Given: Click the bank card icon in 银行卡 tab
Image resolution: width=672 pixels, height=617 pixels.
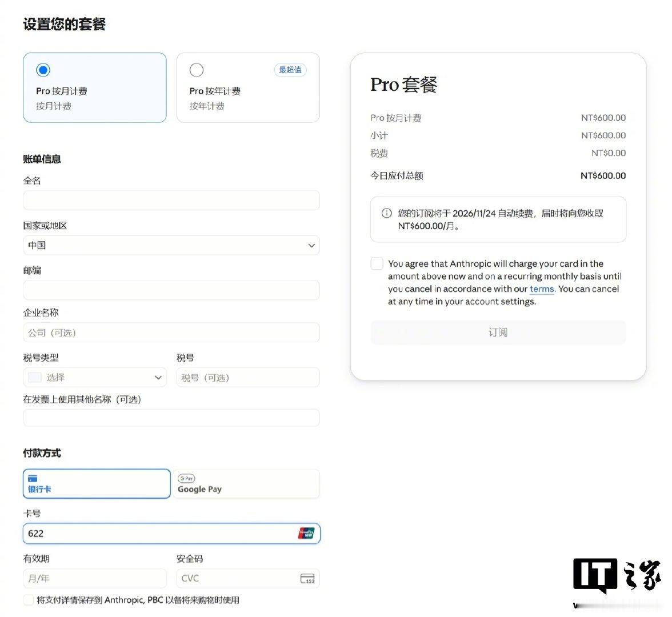Looking at the screenshot, I should coord(33,479).
